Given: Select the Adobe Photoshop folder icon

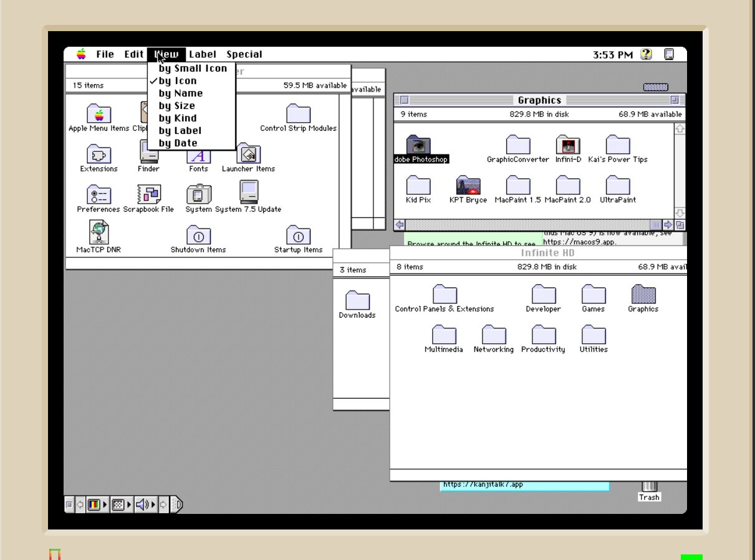Looking at the screenshot, I should [x=418, y=145].
